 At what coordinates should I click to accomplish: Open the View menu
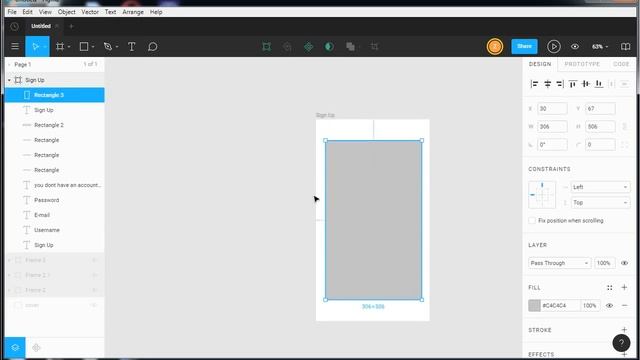[x=45, y=12]
